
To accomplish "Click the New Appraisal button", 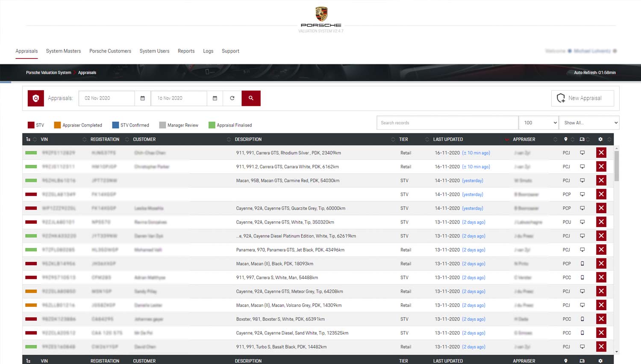I will coord(582,98).
